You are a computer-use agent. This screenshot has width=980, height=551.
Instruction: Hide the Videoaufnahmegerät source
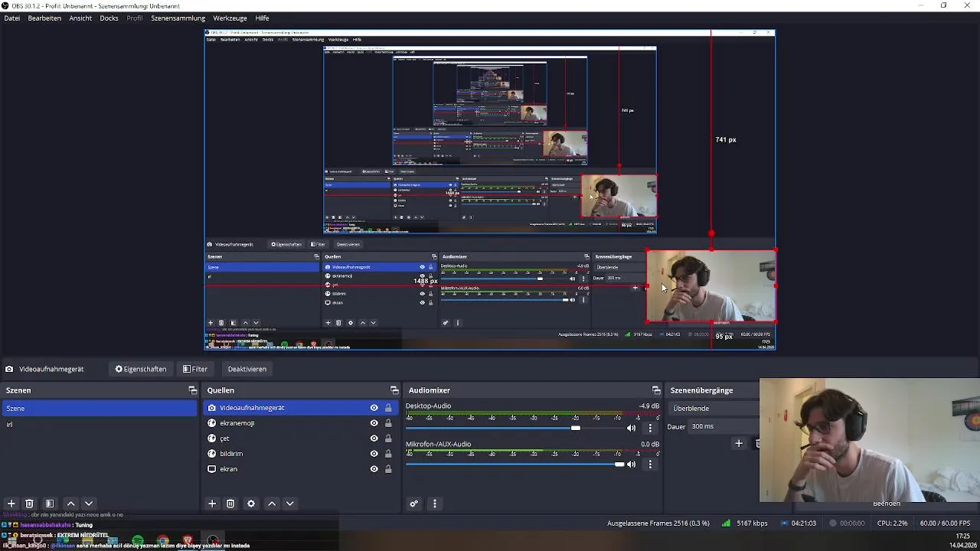[x=374, y=408]
